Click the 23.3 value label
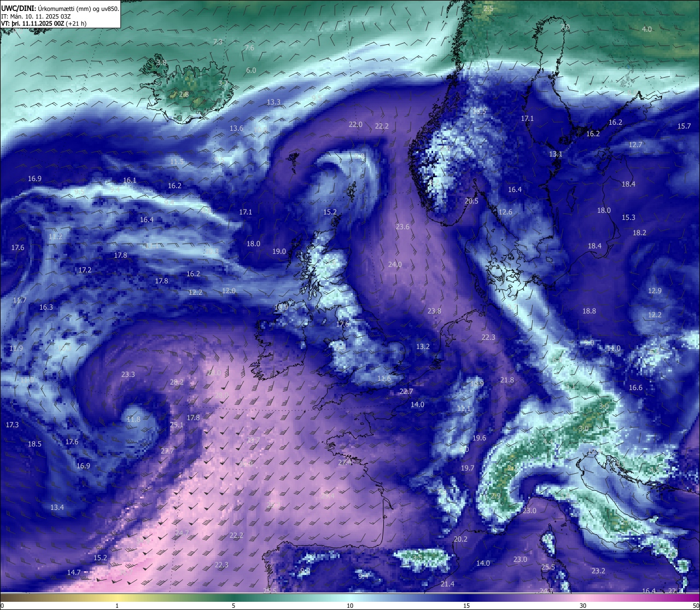This screenshot has width=700, height=610. click(x=127, y=374)
